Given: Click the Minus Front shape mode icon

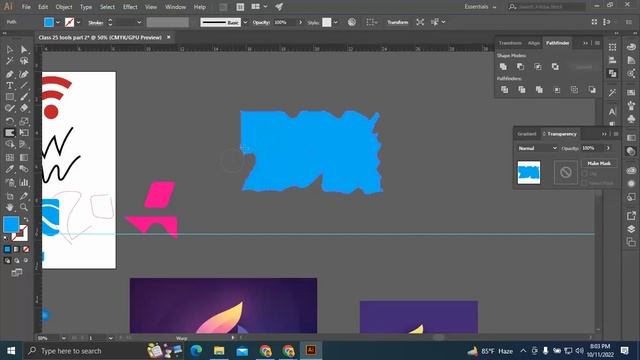Looking at the screenshot, I should point(520,67).
